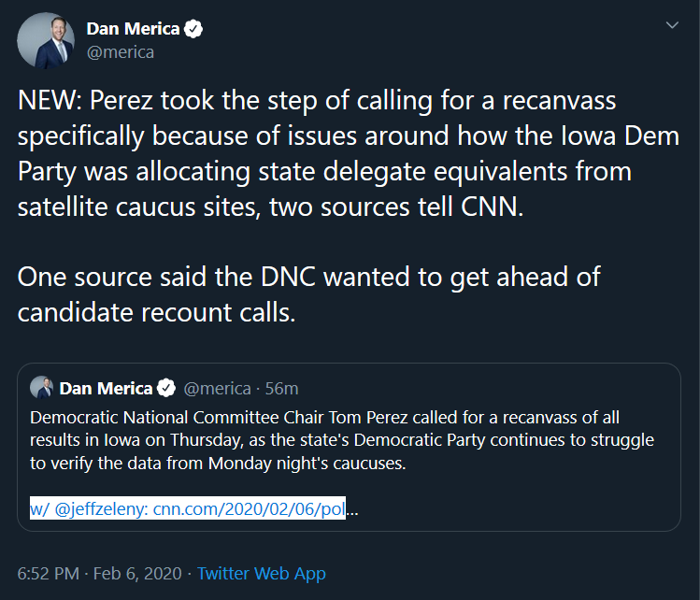Click the ellipsis after the truncated cnn link
Image resolution: width=700 pixels, height=600 pixels.
click(352, 510)
